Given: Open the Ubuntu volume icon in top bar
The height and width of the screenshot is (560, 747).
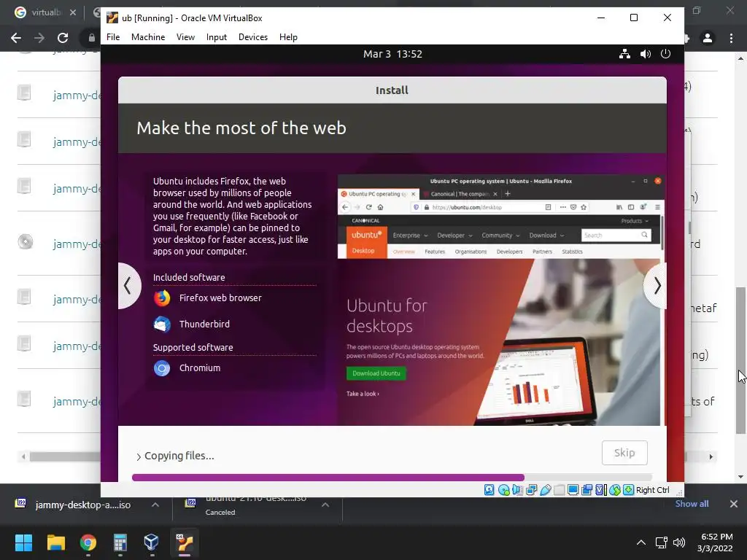Looking at the screenshot, I should pos(646,54).
